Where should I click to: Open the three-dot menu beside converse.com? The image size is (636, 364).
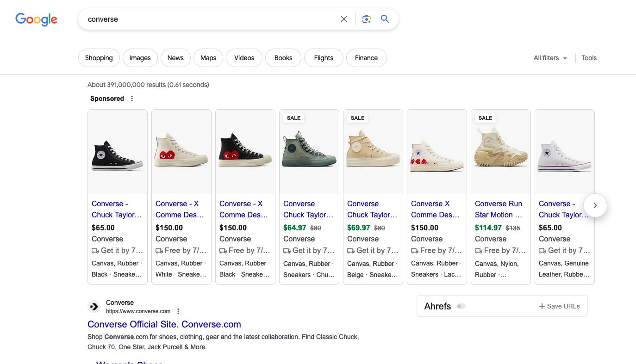coord(178,311)
